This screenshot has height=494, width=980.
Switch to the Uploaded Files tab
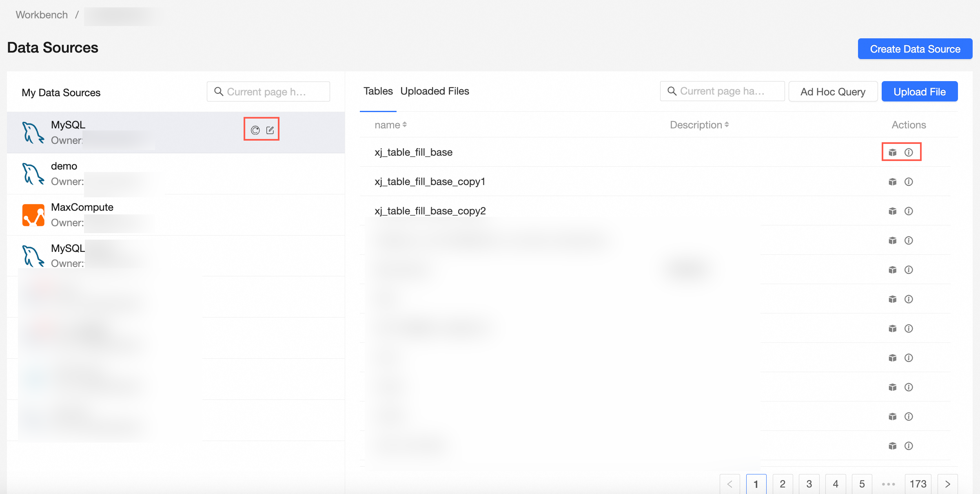tap(435, 91)
